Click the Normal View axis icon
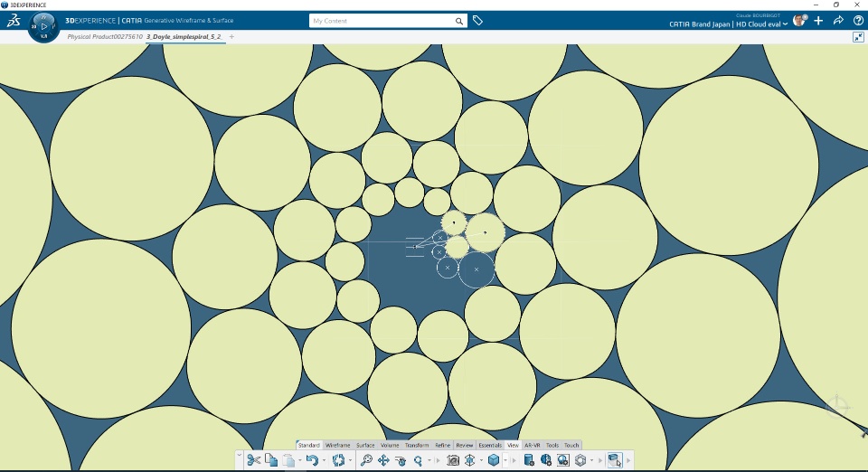 pyautogui.click(x=470, y=460)
